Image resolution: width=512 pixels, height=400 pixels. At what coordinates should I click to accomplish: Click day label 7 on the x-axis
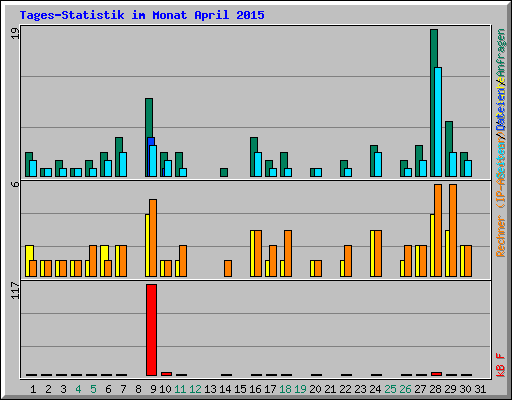pyautogui.click(x=123, y=389)
